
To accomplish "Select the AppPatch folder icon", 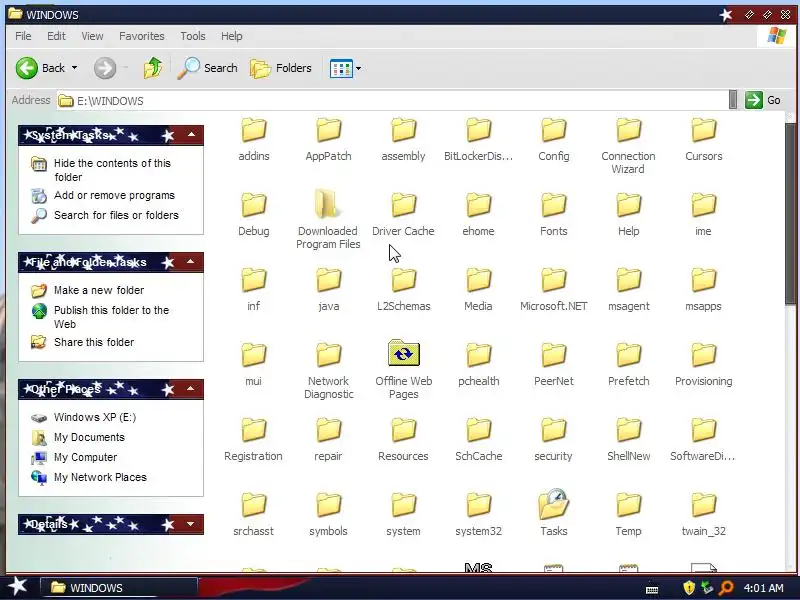I will point(328,130).
